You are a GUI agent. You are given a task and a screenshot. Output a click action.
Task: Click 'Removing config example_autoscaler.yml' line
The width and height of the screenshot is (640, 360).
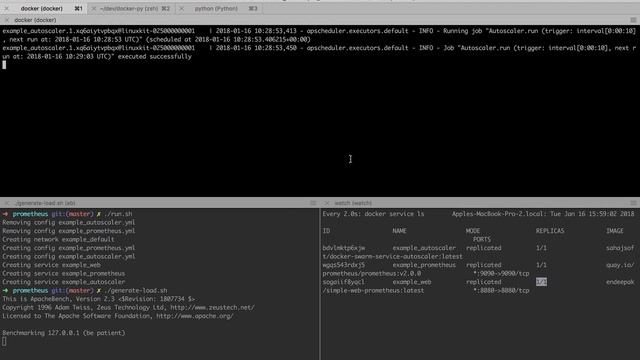(69, 222)
